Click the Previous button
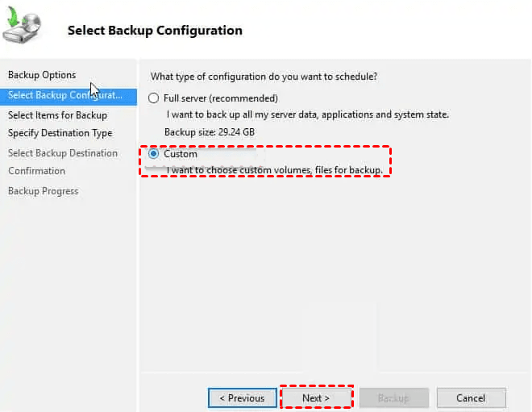Viewport: 532px width, 412px height. pos(243,397)
